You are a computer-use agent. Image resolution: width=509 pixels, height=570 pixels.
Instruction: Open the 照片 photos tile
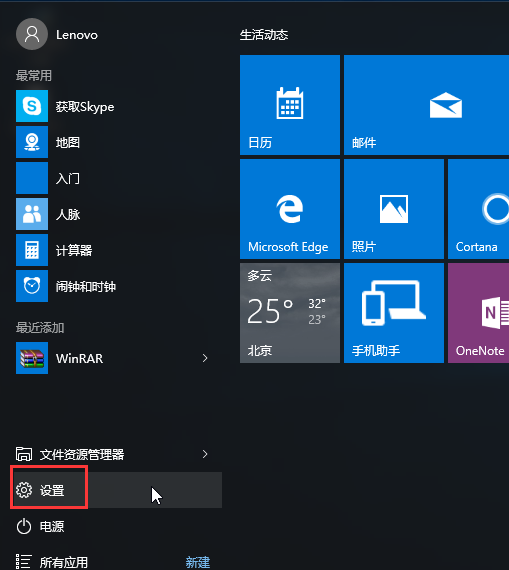coord(394,209)
